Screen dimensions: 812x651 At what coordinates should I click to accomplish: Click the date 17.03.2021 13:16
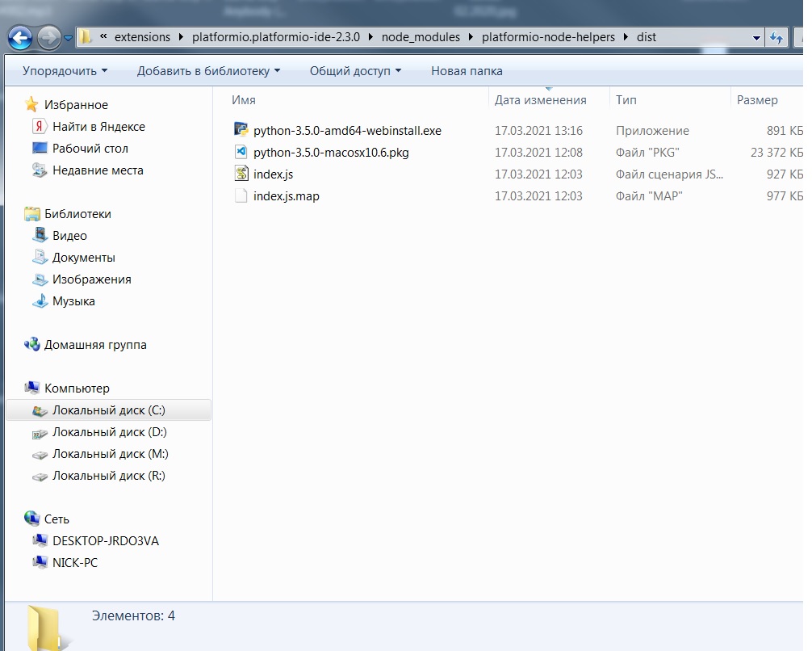(538, 131)
